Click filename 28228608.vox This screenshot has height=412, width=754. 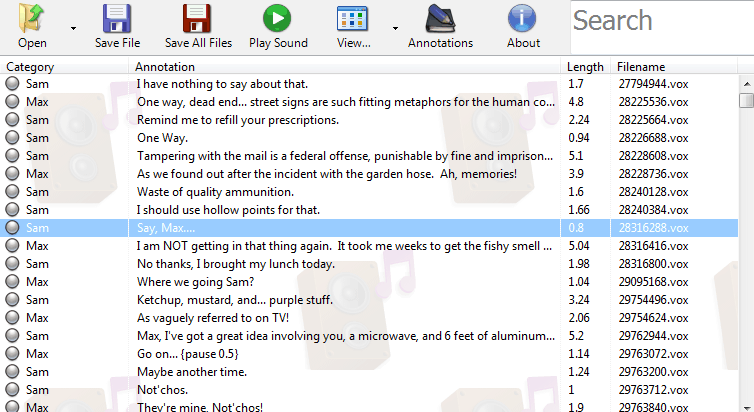point(653,156)
